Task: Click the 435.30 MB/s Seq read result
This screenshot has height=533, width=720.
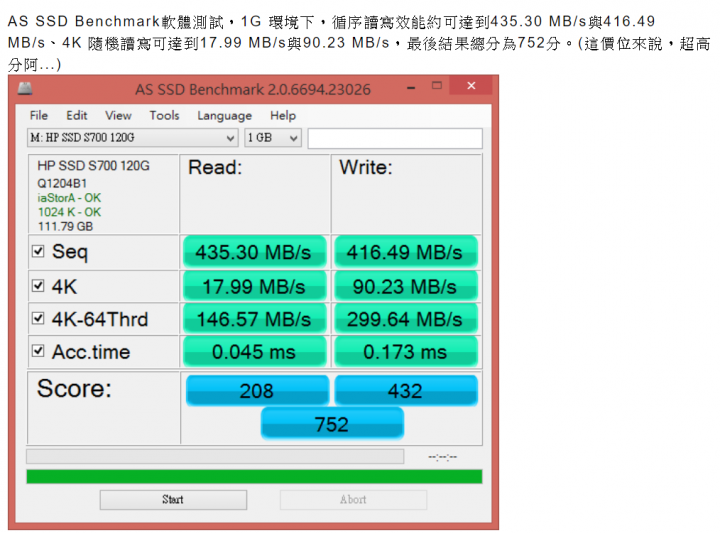Action: 254,252
